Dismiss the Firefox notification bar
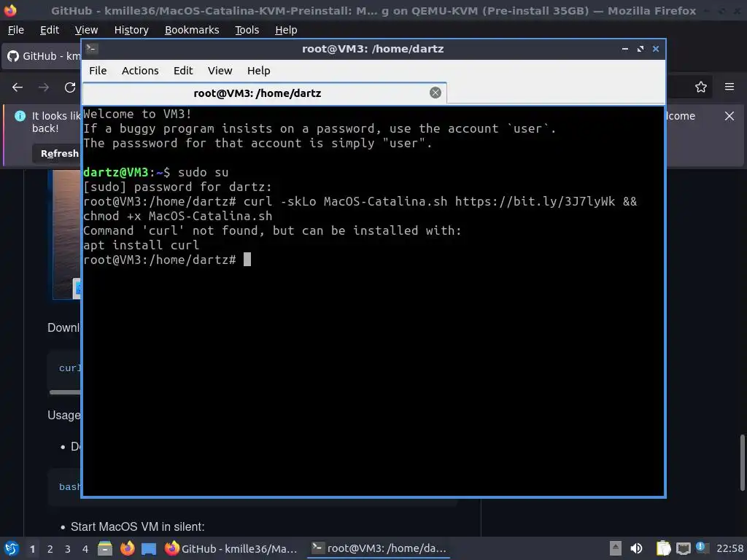Viewport: 747px width, 560px height. (729, 116)
